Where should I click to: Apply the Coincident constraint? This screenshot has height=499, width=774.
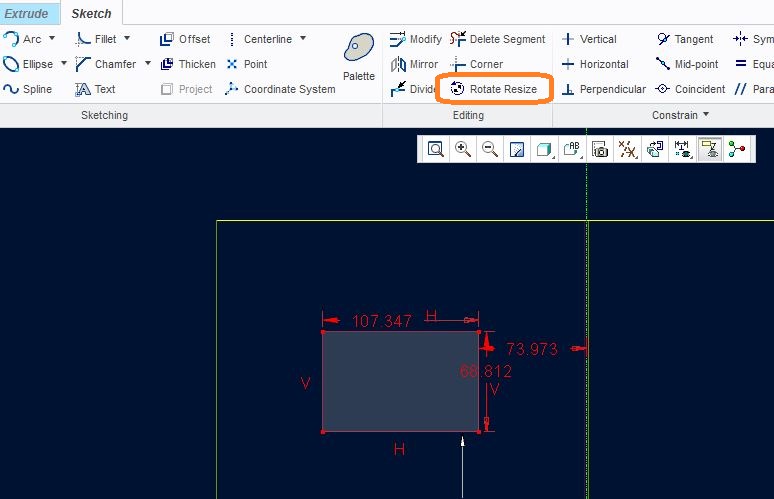tap(690, 89)
